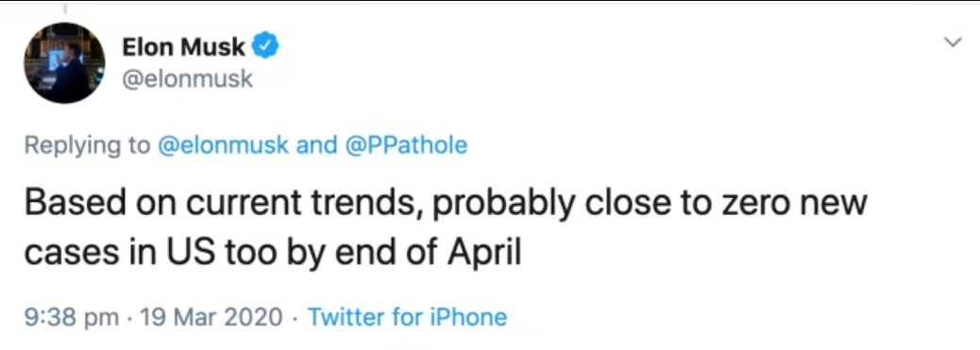Open the tweet options chevron menu

(953, 42)
